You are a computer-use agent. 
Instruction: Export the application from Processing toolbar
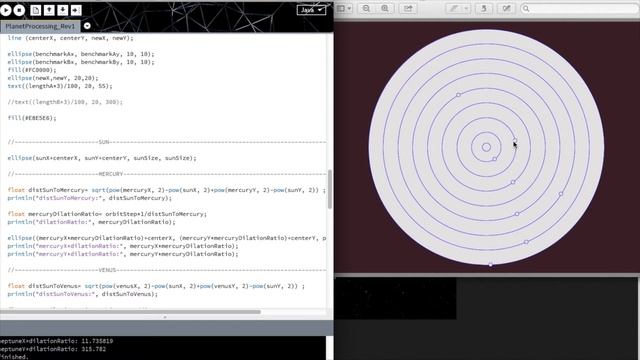[76, 10]
